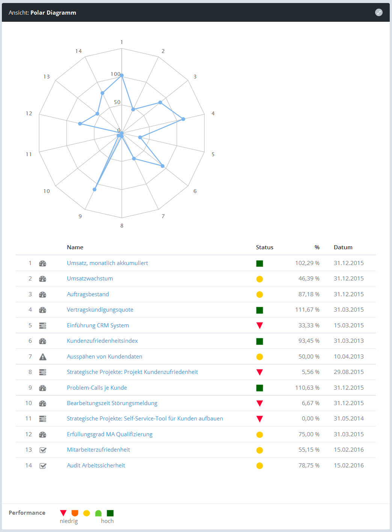Click the checklist icon beside Mitarbeiterzufriedenheit
The height and width of the screenshot is (532, 392).
43,450
